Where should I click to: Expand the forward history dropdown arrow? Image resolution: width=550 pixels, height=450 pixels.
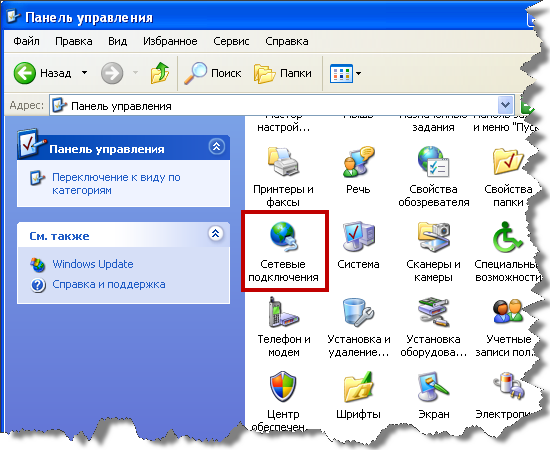[135, 73]
